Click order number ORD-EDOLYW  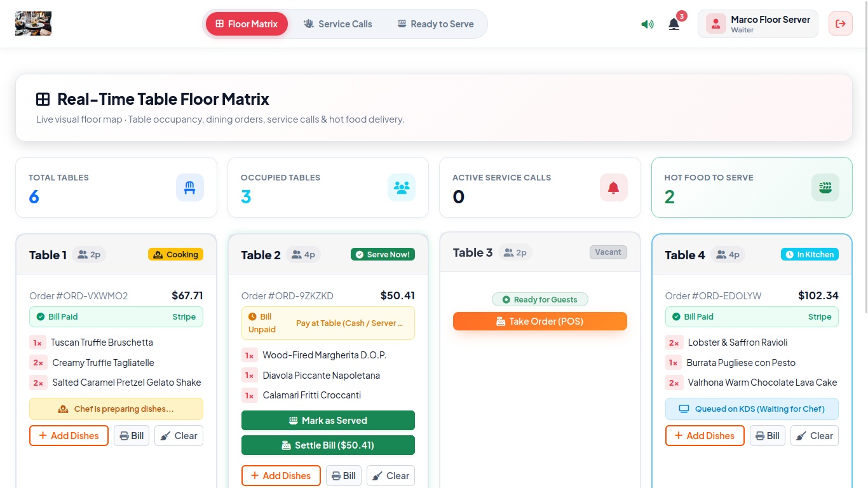(713, 295)
